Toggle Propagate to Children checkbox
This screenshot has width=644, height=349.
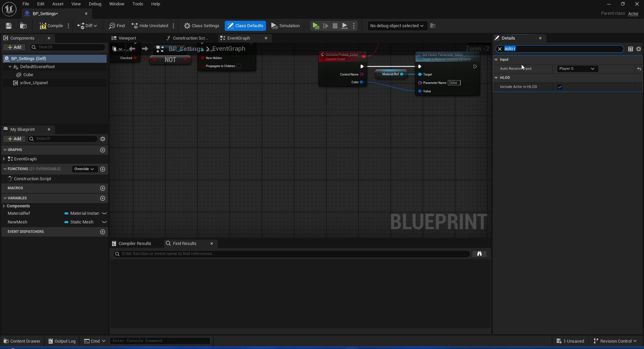239,66
